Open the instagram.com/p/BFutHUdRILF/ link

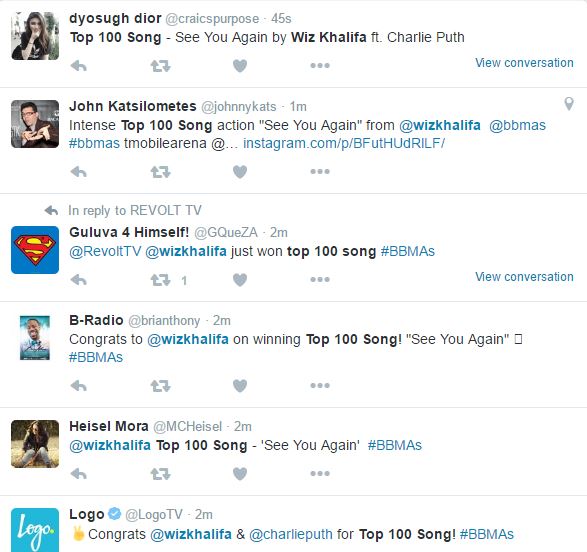[344, 143]
